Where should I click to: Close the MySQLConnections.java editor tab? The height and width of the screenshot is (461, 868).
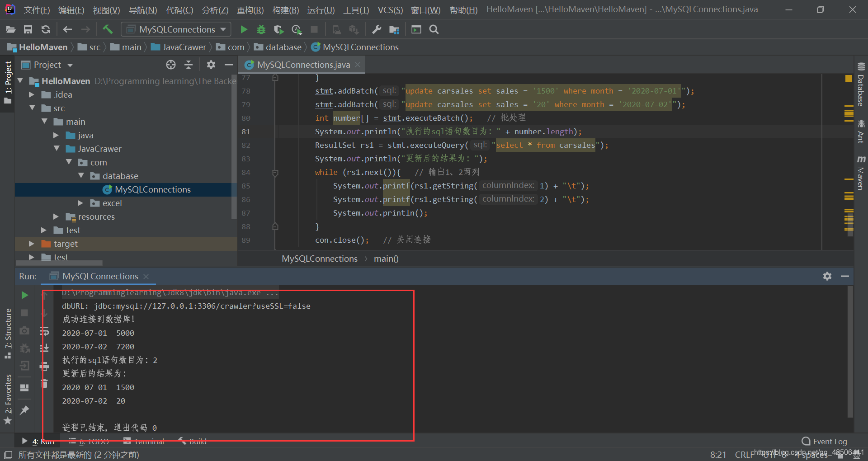pyautogui.click(x=358, y=65)
